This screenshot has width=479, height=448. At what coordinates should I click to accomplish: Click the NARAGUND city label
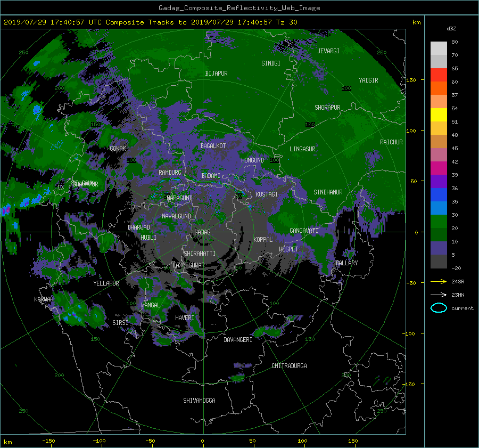[x=180, y=198]
